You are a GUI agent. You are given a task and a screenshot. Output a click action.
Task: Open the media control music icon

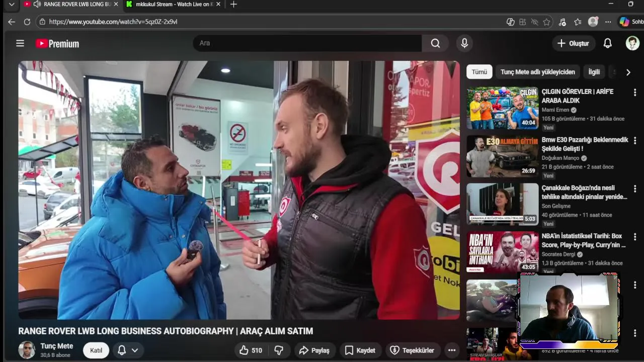[562, 22]
